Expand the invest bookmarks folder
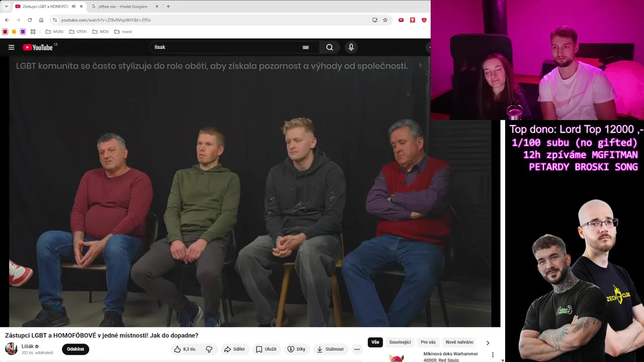 [123, 32]
